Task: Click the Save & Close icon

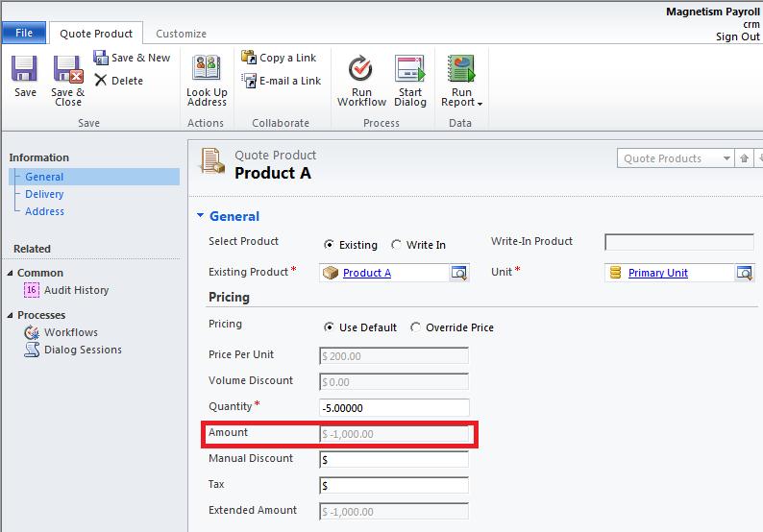Action: coord(67,70)
